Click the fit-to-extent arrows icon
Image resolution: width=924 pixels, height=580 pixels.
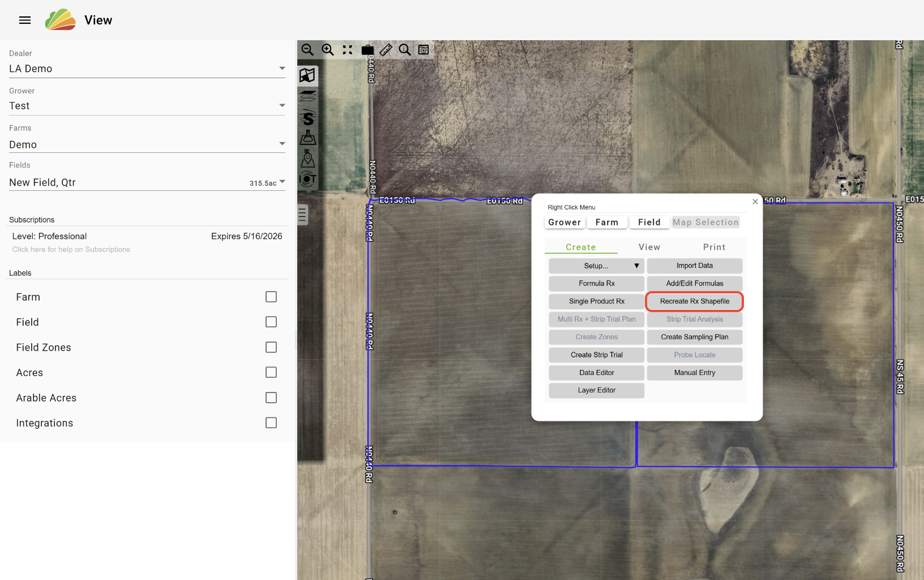pyautogui.click(x=348, y=50)
